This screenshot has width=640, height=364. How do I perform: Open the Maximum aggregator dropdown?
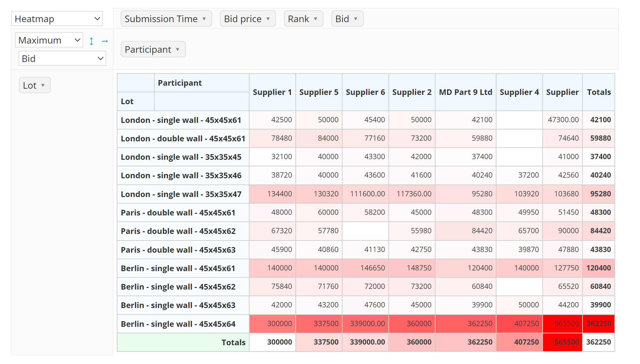[49, 40]
